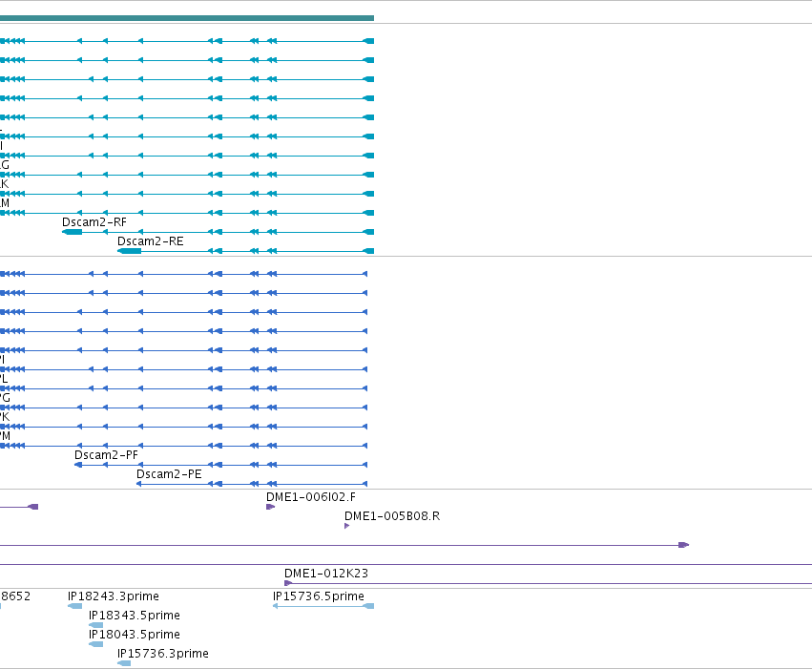812x669 pixels.
Task: Click the light-blue block under IP18043.5prime
Action: 95,644
